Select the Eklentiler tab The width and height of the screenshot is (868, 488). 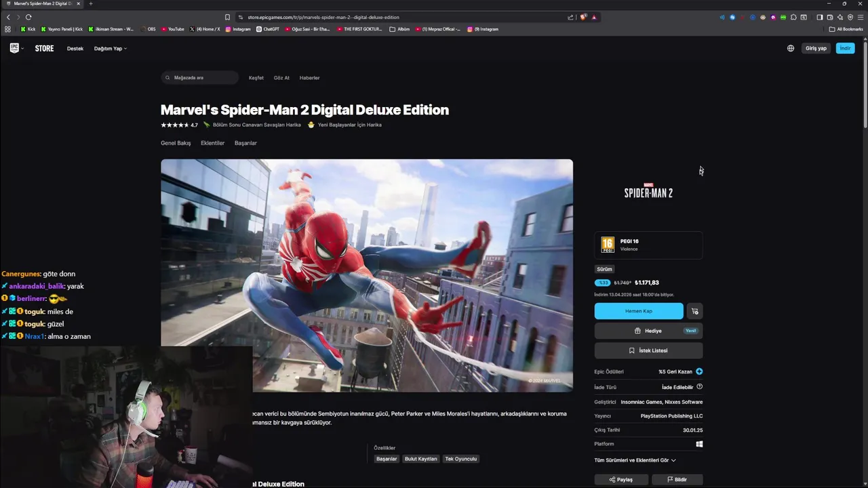click(x=212, y=143)
